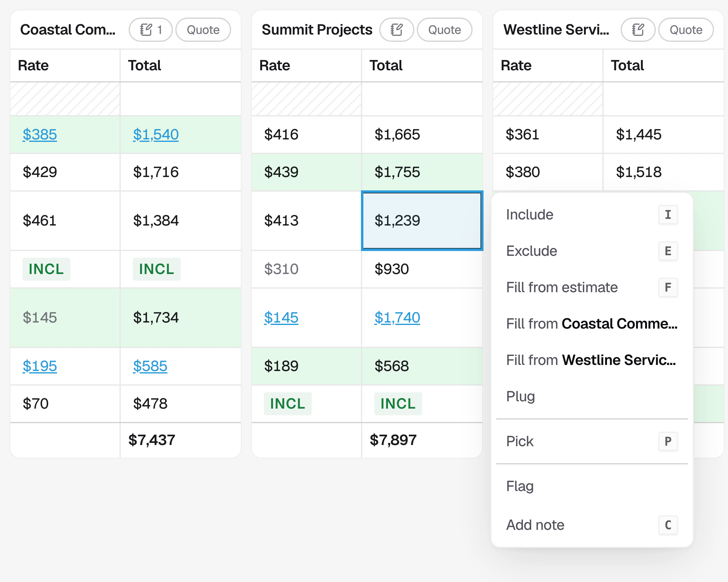This screenshot has height=582, width=728.
Task: Select the $930 total cell
Action: tap(422, 269)
